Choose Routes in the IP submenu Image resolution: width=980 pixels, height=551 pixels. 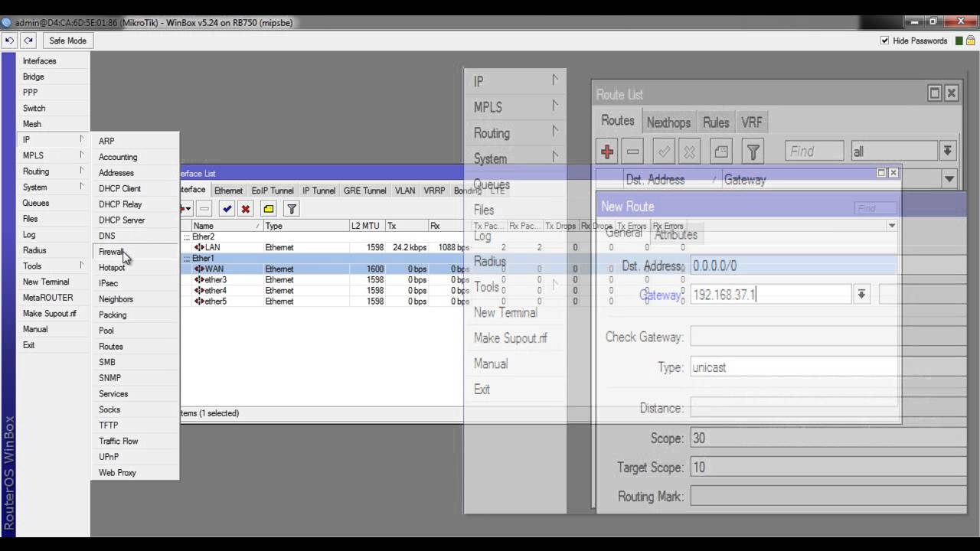pos(111,346)
